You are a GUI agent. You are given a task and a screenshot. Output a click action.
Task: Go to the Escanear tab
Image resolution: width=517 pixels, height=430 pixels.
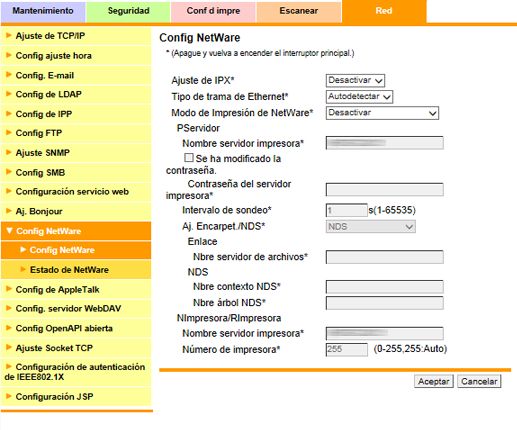pos(299,11)
